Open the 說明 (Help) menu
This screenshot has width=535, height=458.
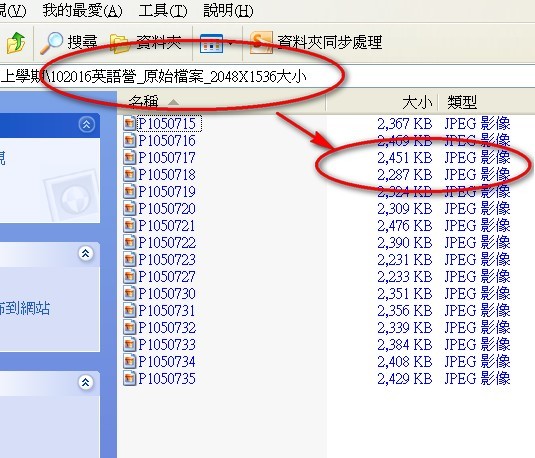(228, 11)
